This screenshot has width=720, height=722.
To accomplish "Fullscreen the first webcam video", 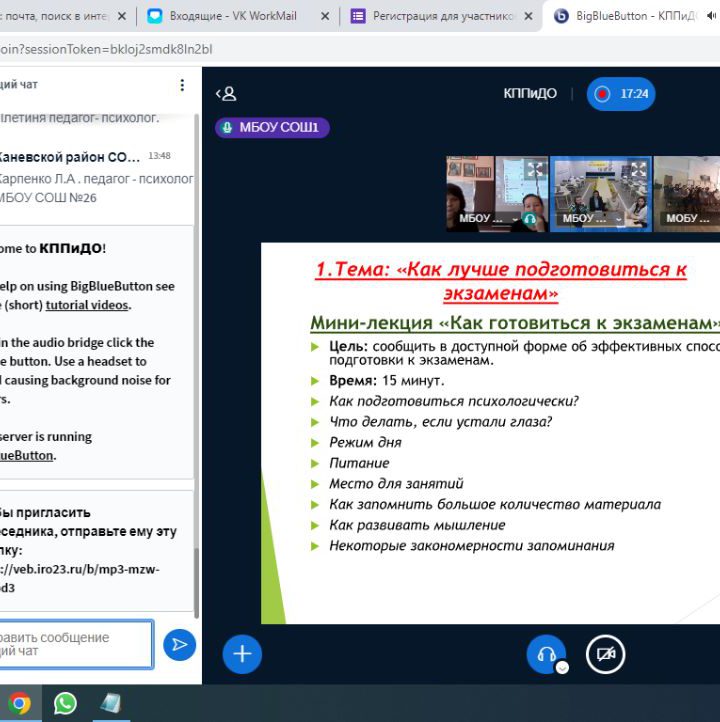I will click(x=535, y=169).
